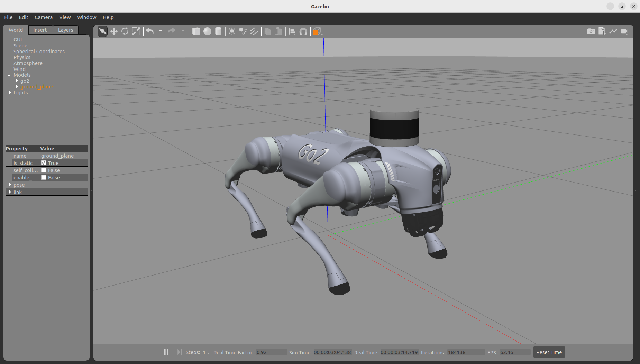Image resolution: width=640 pixels, height=364 pixels.
Task: Insert a sphere shape
Action: [207, 31]
